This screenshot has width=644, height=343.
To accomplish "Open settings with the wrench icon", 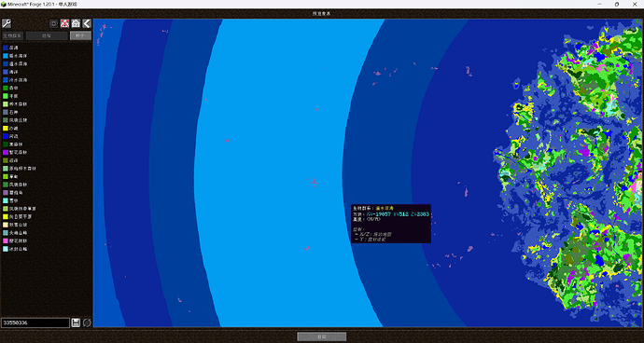I will 7,23.
